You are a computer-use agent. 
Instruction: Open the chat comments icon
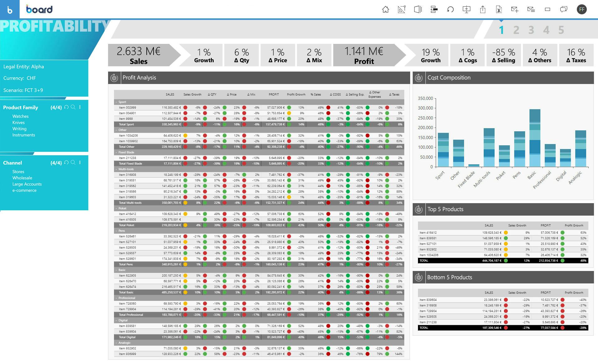(x=563, y=10)
